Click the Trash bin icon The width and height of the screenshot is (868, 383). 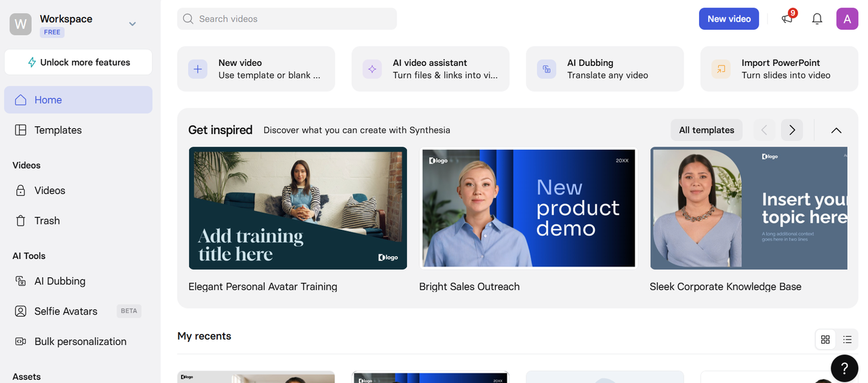pos(21,220)
